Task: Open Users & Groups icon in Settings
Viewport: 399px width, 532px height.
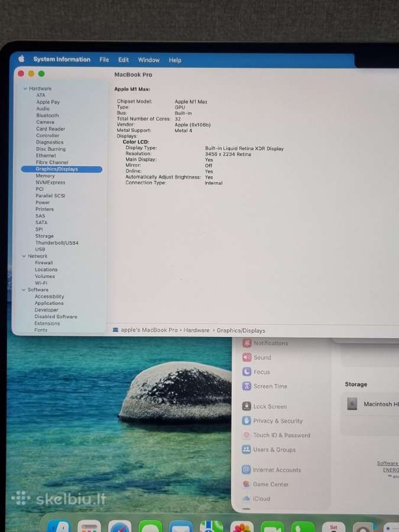Action: (x=246, y=450)
